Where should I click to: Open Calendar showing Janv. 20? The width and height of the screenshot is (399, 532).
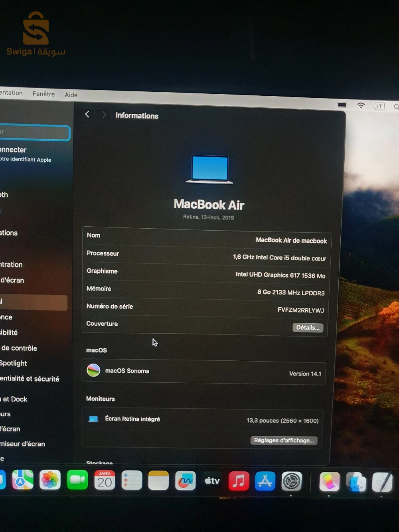pos(105,480)
